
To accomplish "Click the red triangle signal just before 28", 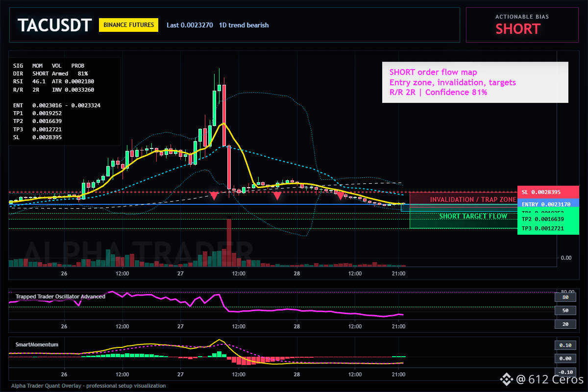I will (277, 196).
